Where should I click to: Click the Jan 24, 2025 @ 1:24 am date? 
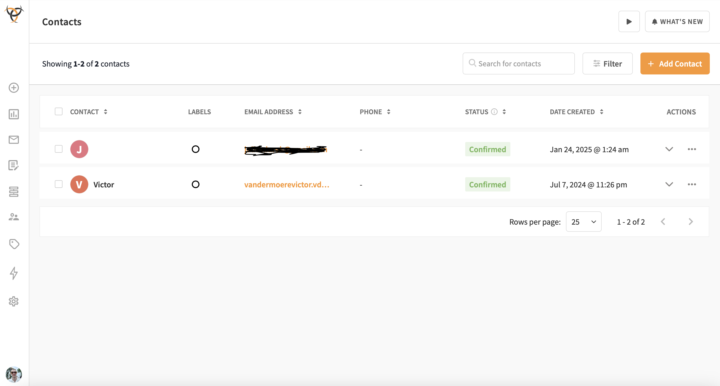pos(589,150)
